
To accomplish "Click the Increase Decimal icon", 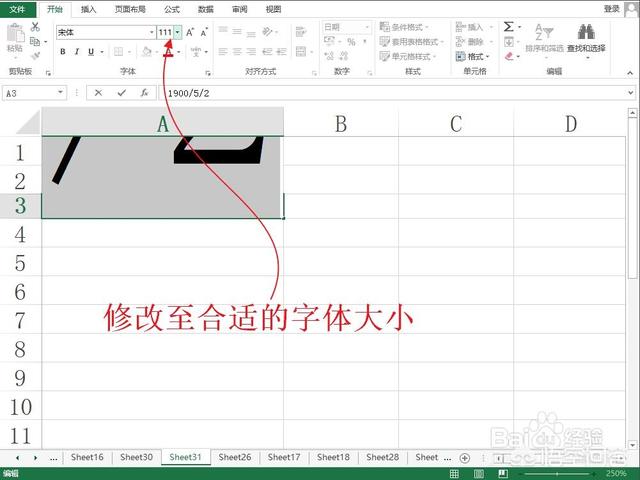I will click(x=329, y=56).
